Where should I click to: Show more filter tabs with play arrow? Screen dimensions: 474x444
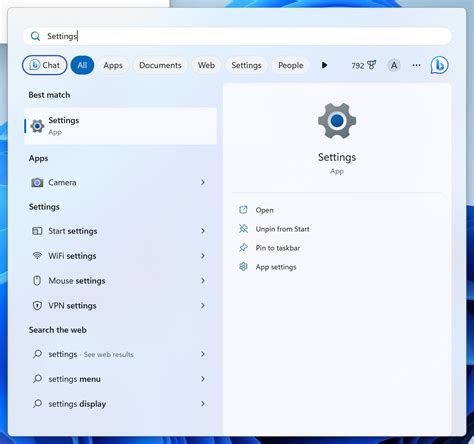pos(324,65)
